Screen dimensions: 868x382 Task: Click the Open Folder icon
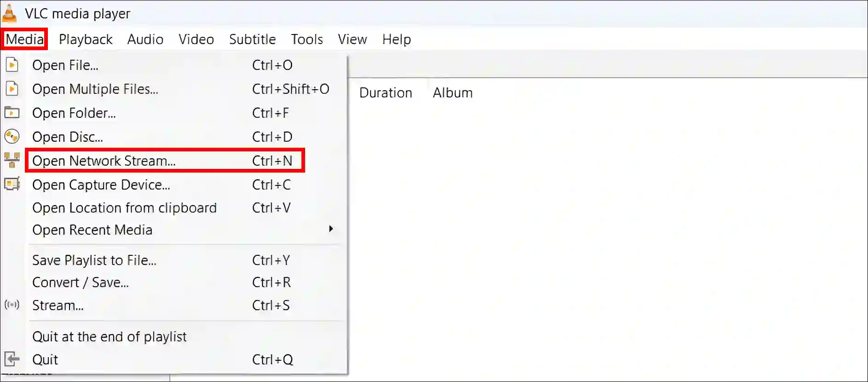12,113
